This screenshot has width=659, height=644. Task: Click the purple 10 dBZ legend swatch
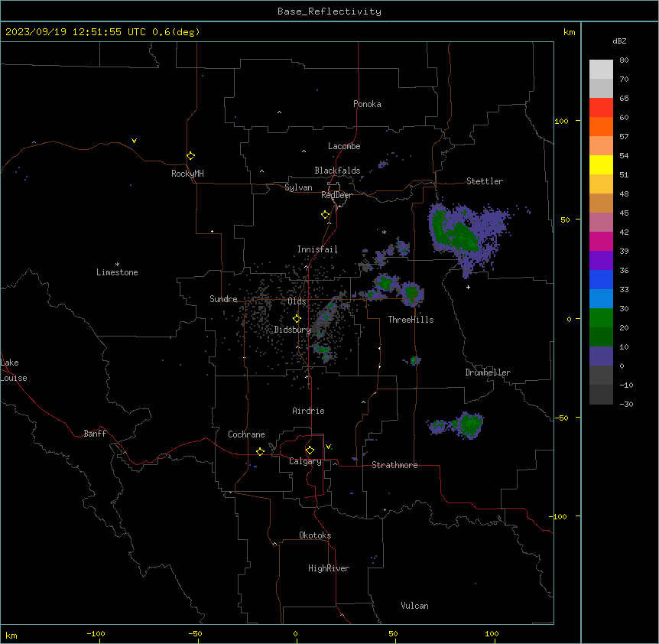pyautogui.click(x=601, y=356)
